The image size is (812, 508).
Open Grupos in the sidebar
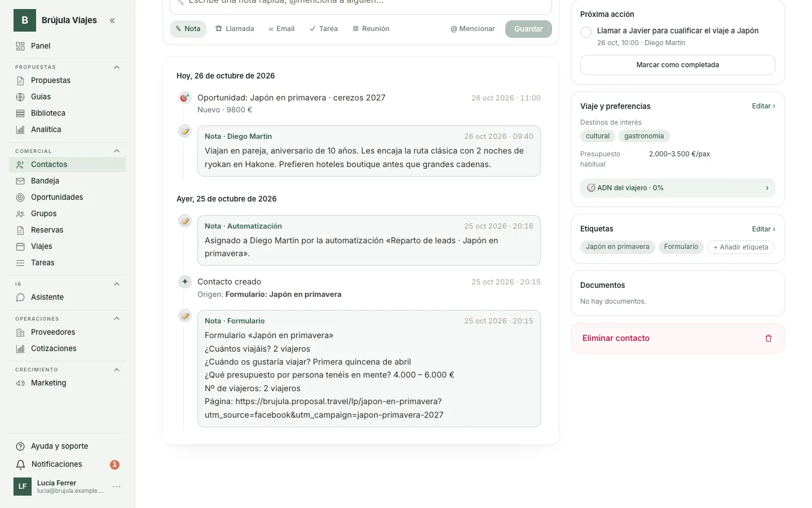[67, 213]
